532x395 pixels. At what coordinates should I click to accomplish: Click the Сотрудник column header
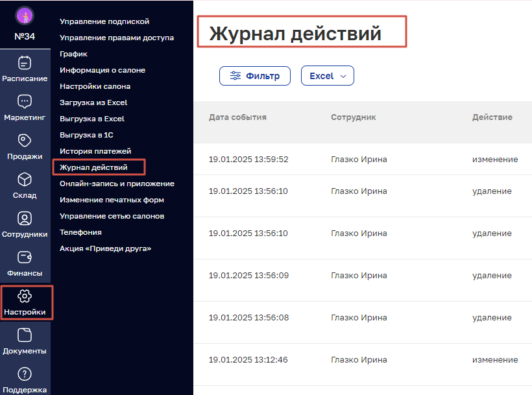353,117
